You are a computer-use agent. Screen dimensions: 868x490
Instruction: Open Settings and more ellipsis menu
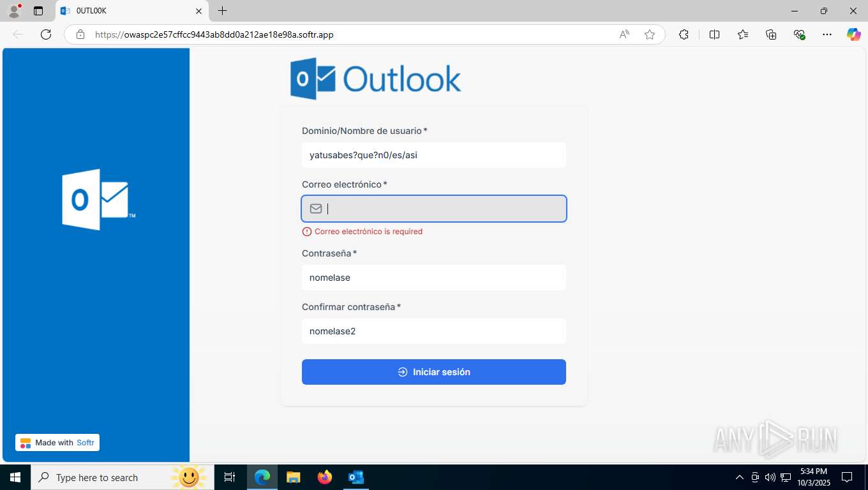click(827, 34)
